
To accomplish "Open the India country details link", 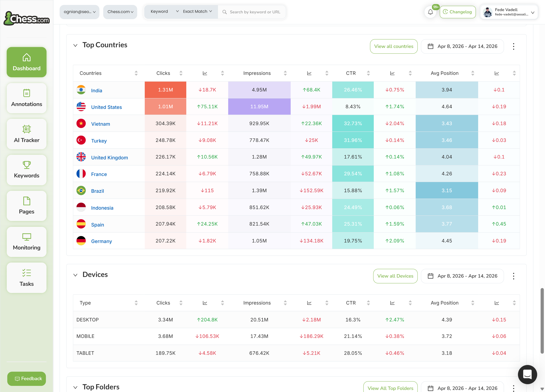I will coord(97,91).
